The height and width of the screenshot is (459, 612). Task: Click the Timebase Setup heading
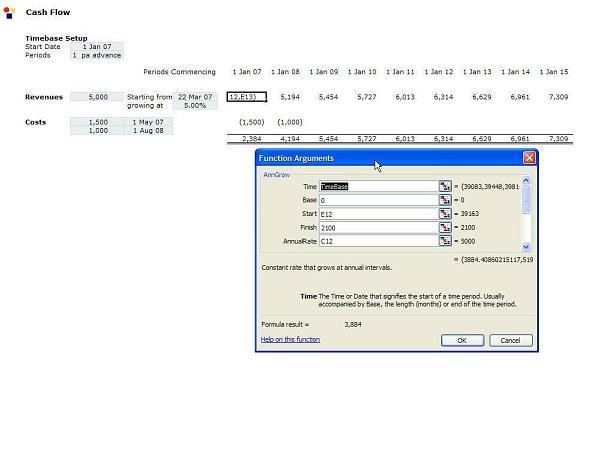[56, 38]
